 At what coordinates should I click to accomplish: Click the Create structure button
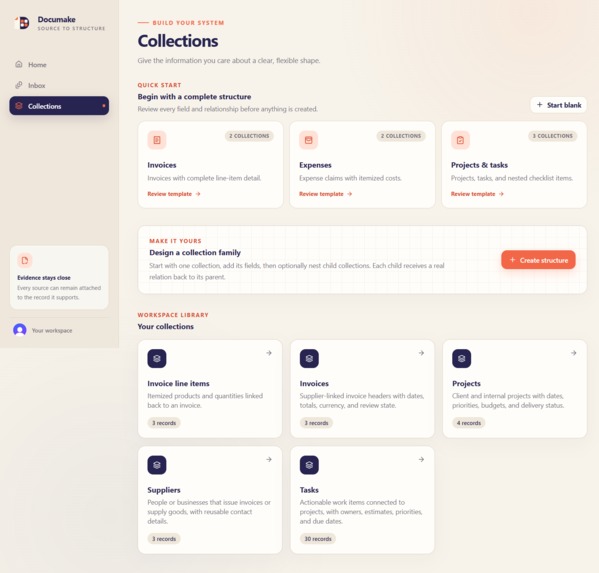538,260
